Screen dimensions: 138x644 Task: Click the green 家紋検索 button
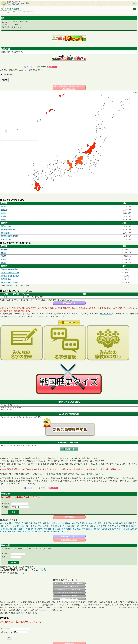(x=14, y=563)
